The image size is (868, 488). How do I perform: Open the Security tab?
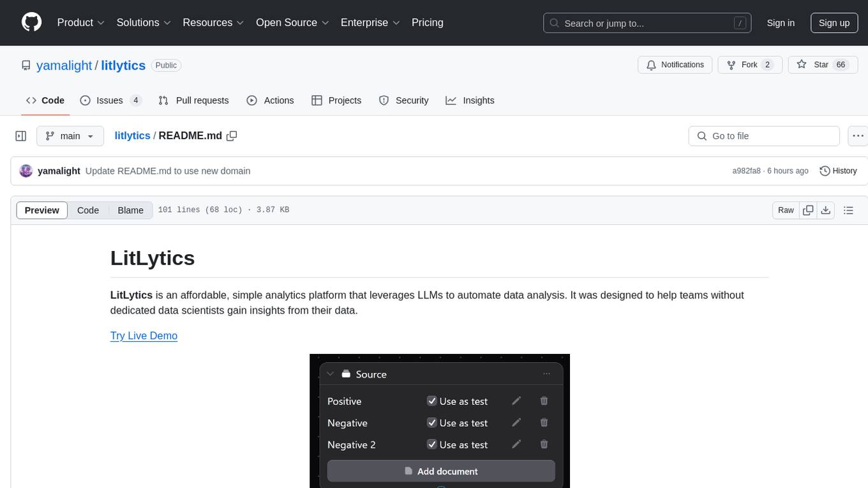404,100
